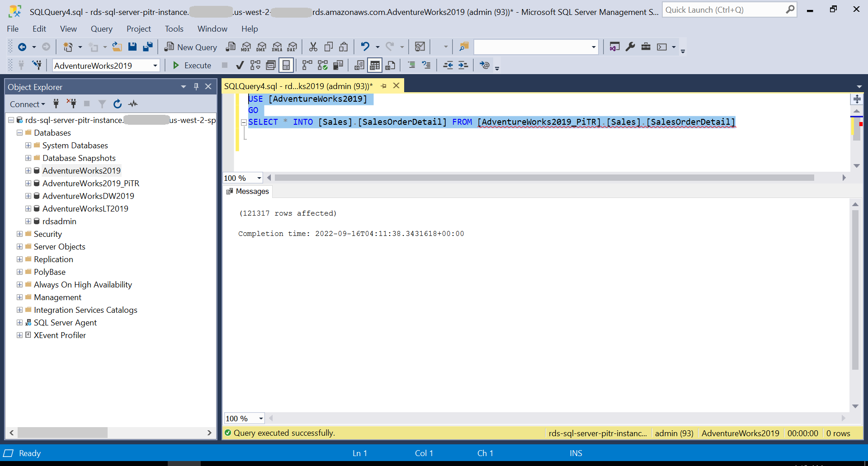The height and width of the screenshot is (466, 868).
Task: Toggle Results to Grid output mode
Action: [x=375, y=66]
